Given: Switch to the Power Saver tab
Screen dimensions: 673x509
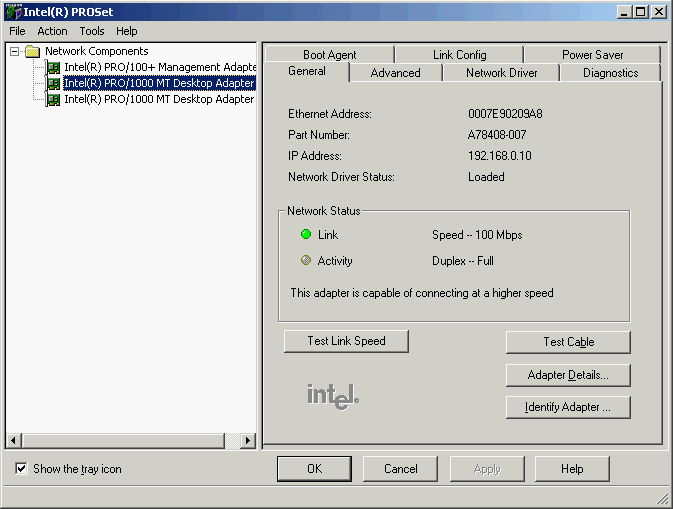Looking at the screenshot, I should [x=592, y=55].
